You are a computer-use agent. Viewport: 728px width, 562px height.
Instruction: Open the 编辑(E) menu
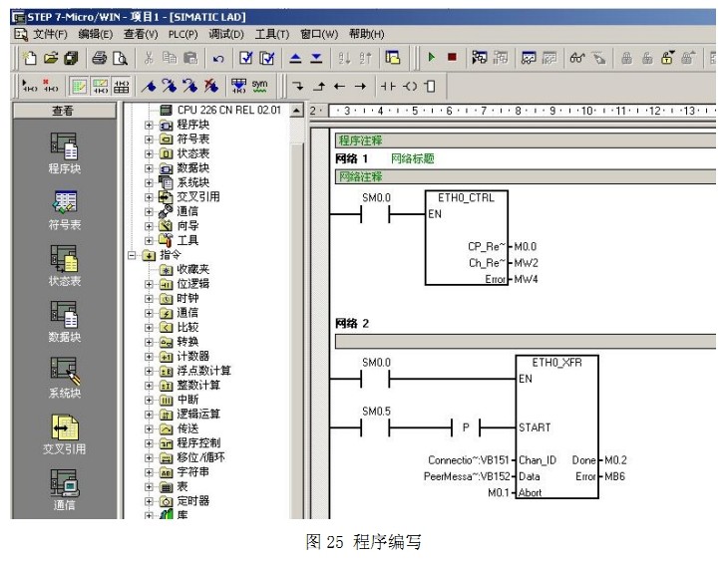tap(95, 34)
